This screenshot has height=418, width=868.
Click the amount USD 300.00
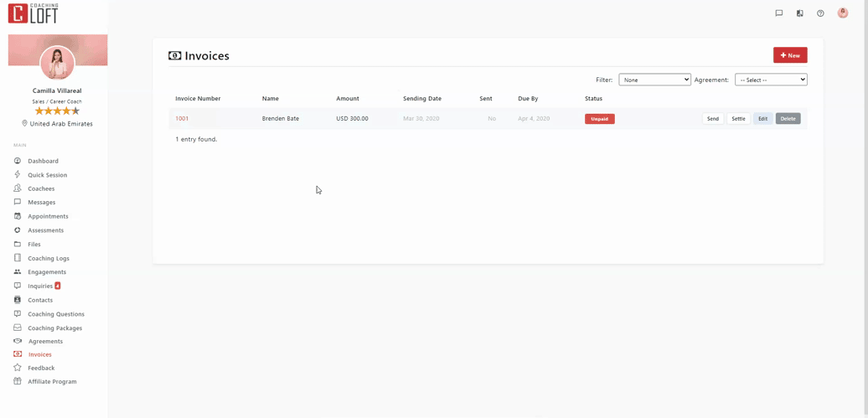352,118
